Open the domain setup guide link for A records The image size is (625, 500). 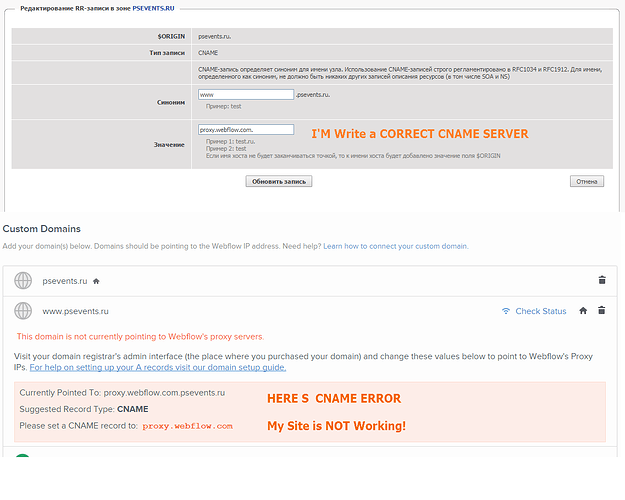(x=158, y=367)
